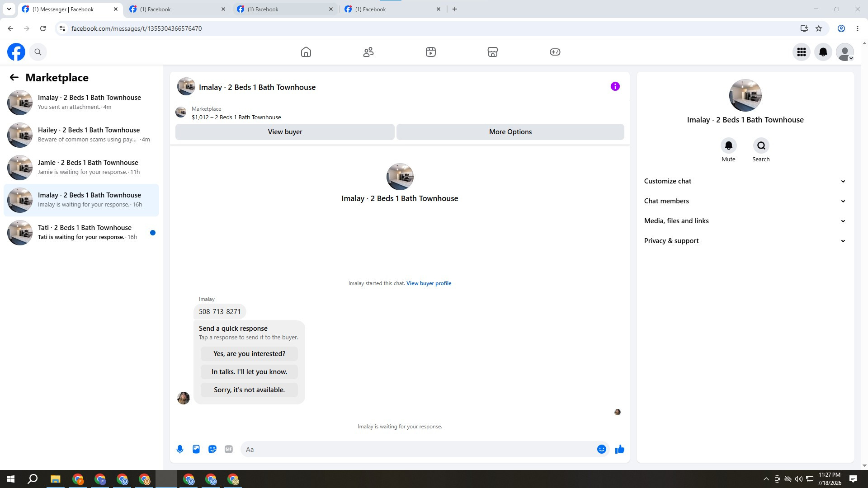Expand Customize chat section
The height and width of the screenshot is (488, 868).
pyautogui.click(x=745, y=181)
